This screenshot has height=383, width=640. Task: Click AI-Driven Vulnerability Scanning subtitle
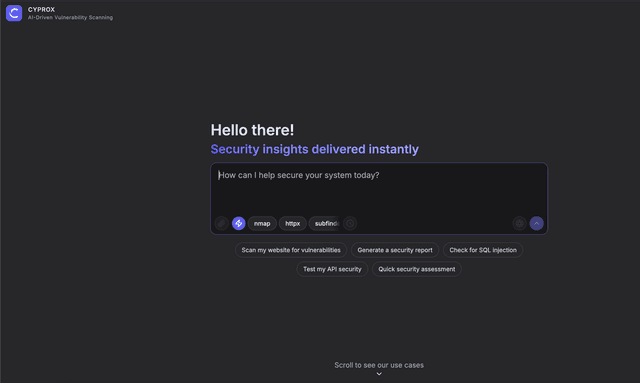[70, 18]
